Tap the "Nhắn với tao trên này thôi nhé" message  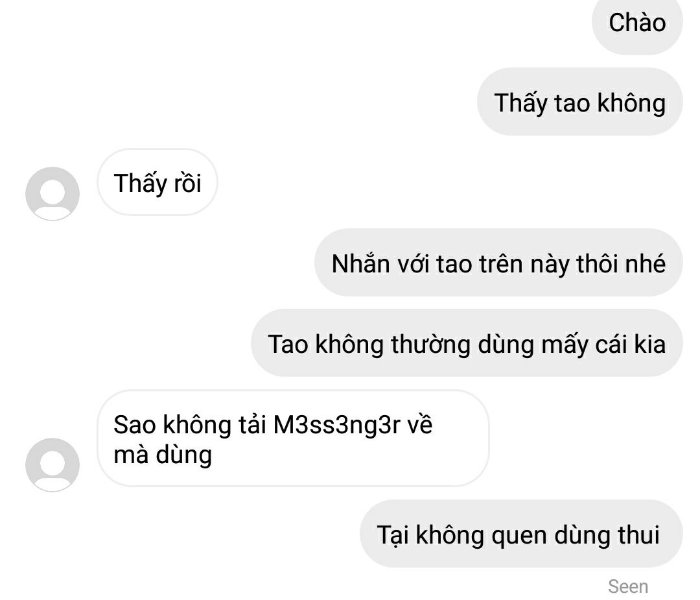coord(498,263)
